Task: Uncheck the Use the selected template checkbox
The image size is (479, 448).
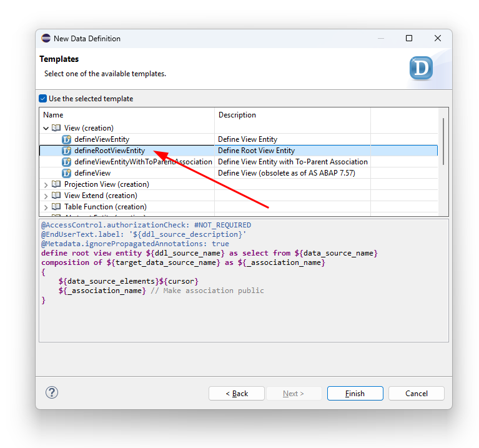Action: tap(42, 98)
